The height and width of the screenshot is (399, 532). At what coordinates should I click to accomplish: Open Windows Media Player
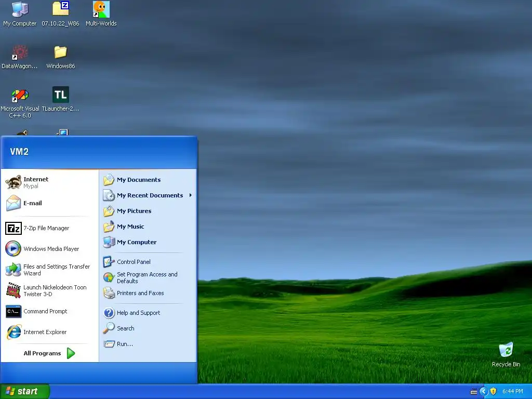50,249
